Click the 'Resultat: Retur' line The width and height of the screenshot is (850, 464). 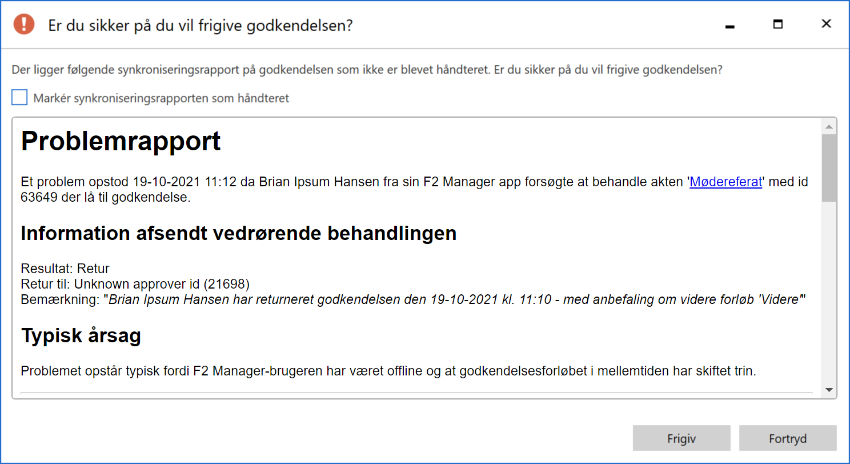click(65, 269)
